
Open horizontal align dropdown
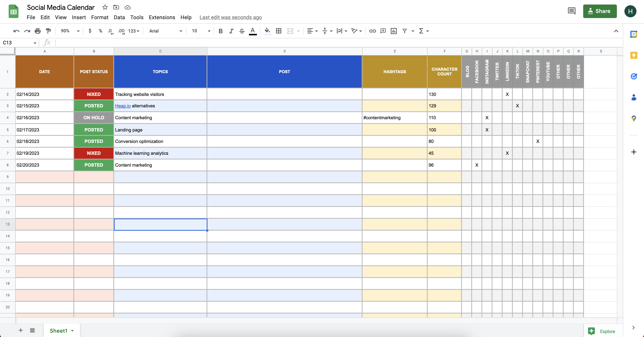pos(312,31)
